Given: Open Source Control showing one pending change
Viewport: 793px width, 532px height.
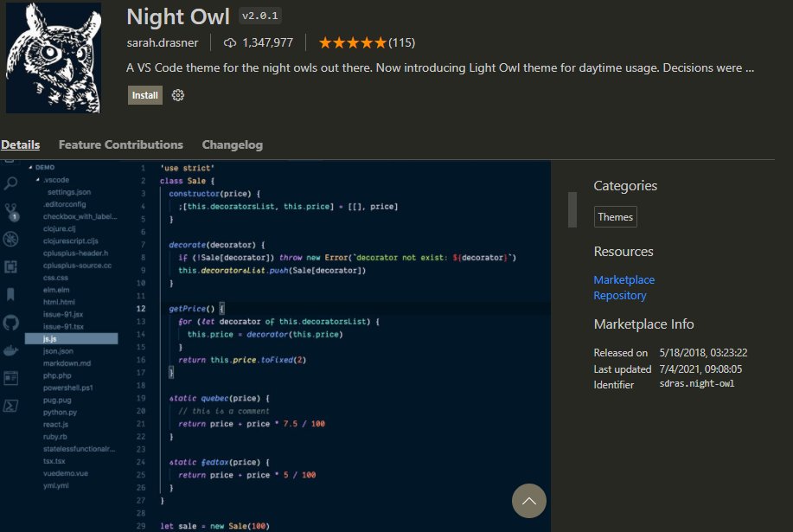Looking at the screenshot, I should point(10,212).
